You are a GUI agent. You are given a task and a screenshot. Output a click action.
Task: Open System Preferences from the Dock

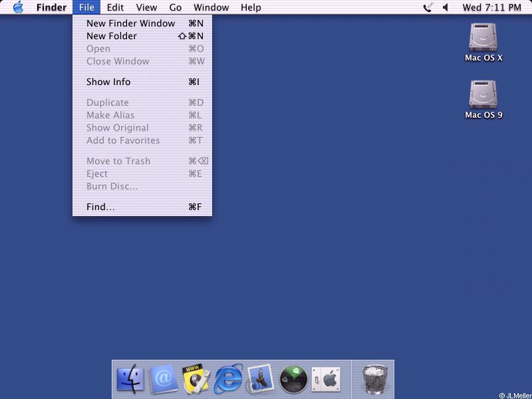[326, 379]
